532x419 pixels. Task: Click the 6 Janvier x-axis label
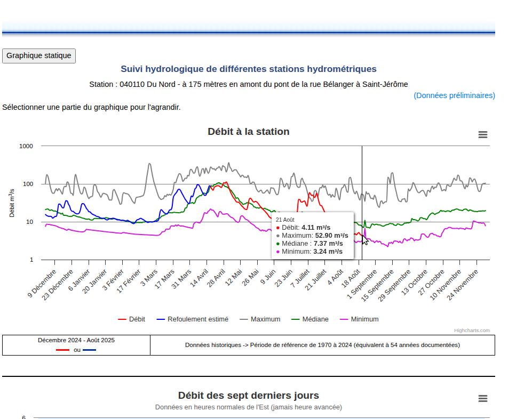click(80, 280)
